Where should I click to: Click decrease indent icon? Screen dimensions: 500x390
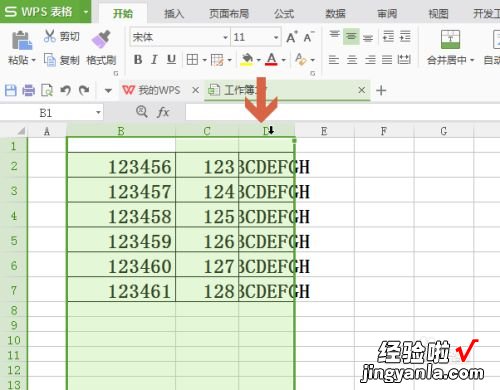pyautogui.click(x=388, y=36)
